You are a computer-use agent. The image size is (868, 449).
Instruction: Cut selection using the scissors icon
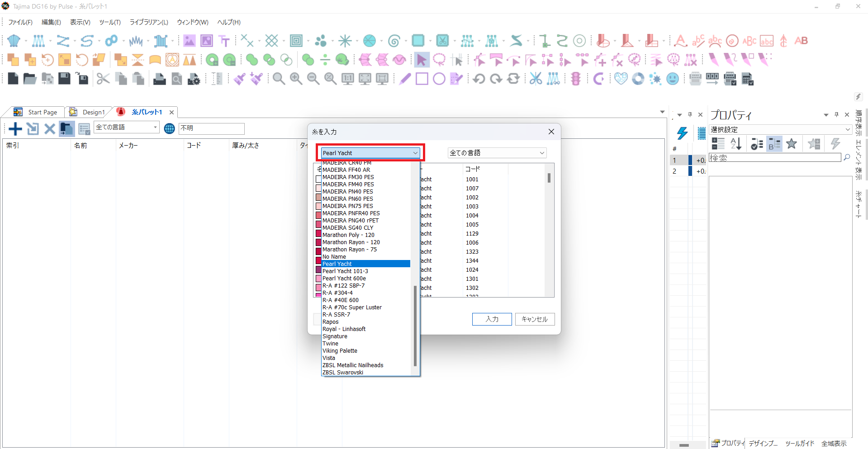point(103,79)
